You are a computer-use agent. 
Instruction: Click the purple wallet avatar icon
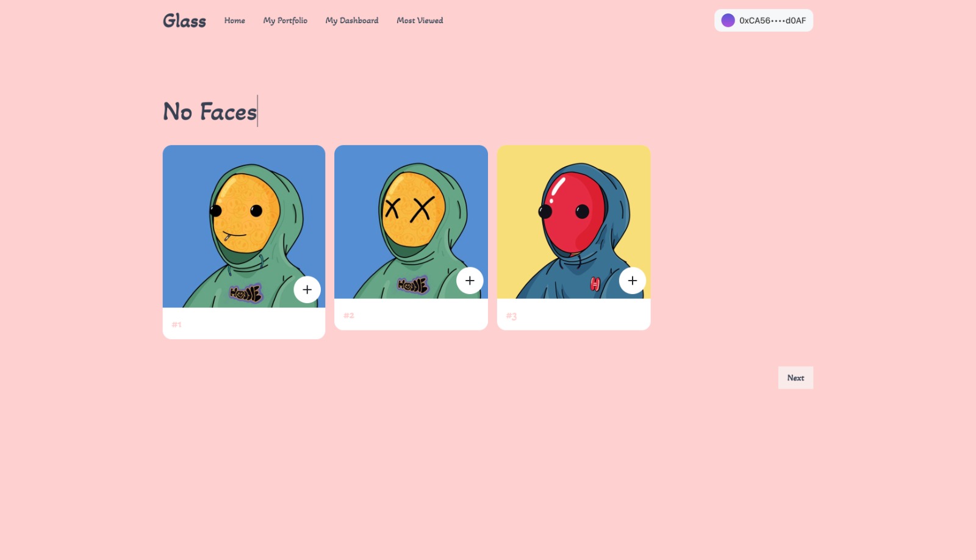[x=728, y=20]
